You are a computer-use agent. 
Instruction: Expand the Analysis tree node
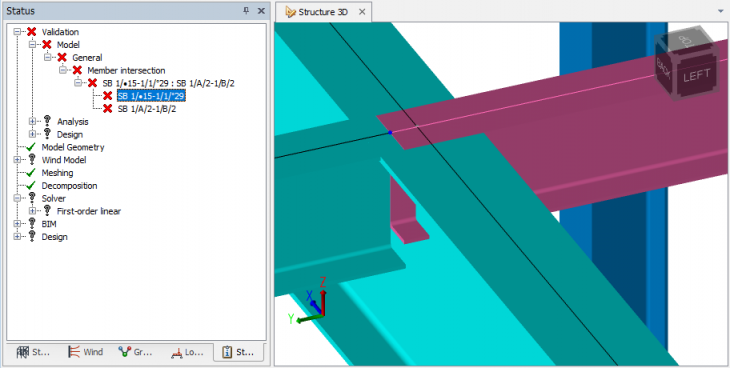32,122
